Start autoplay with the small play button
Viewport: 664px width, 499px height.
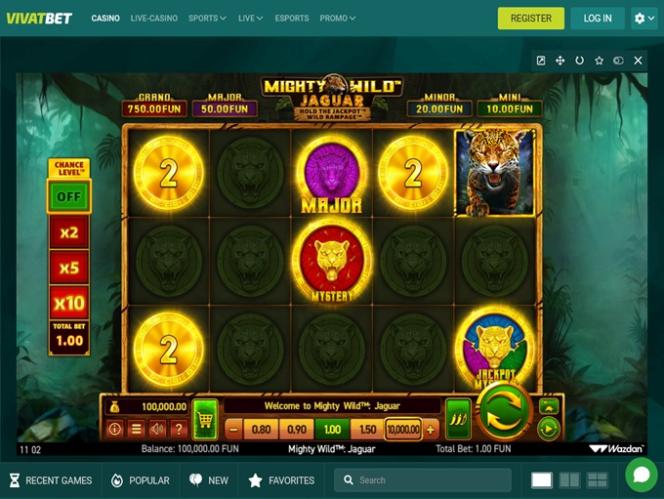548,429
